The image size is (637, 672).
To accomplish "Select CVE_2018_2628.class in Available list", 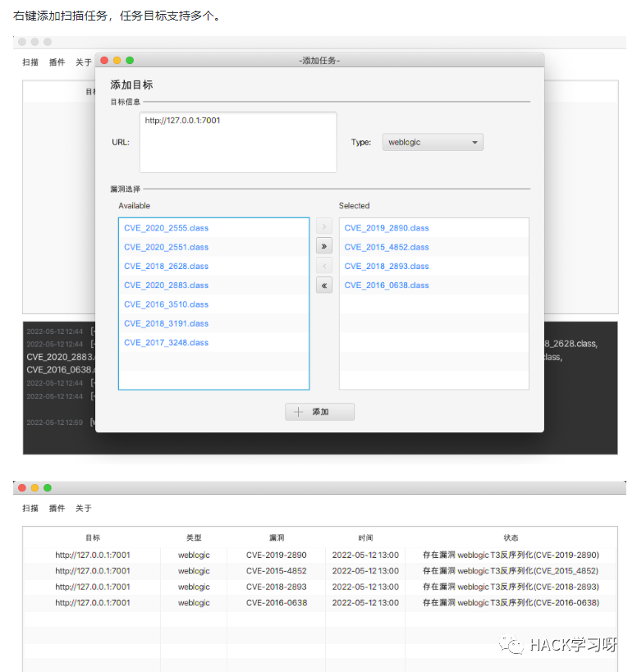I will 213,266.
